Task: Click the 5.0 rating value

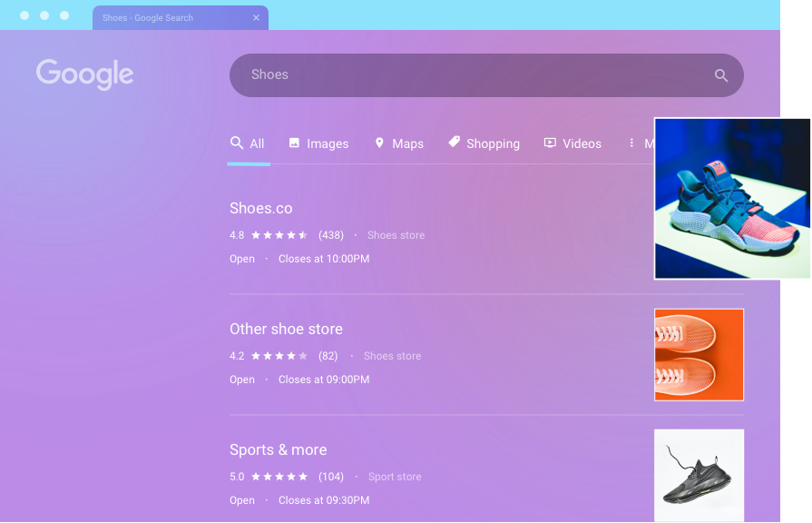Action: [237, 477]
